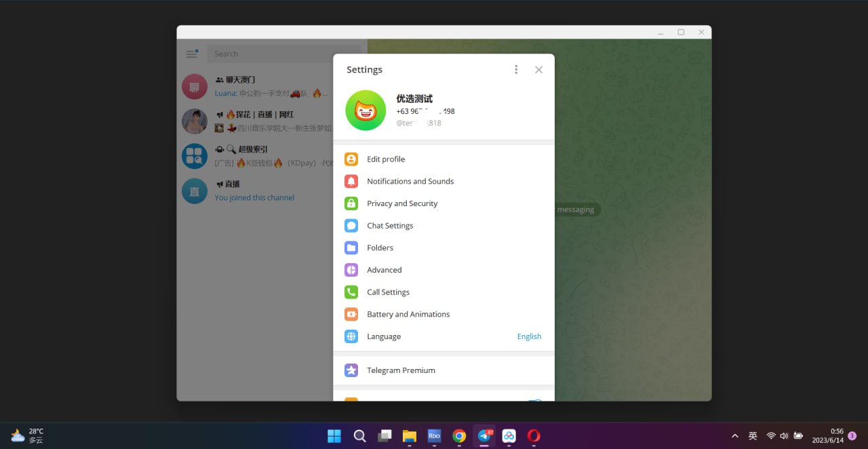The width and height of the screenshot is (868, 449).
Task: Click the green Call Settings phone icon
Action: [x=351, y=292]
